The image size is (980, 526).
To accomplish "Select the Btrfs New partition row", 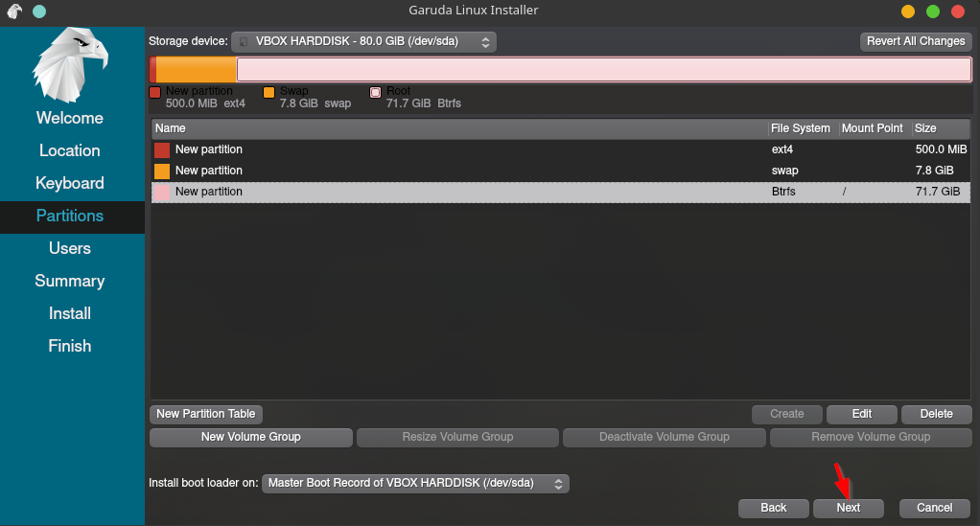I will (x=561, y=193).
